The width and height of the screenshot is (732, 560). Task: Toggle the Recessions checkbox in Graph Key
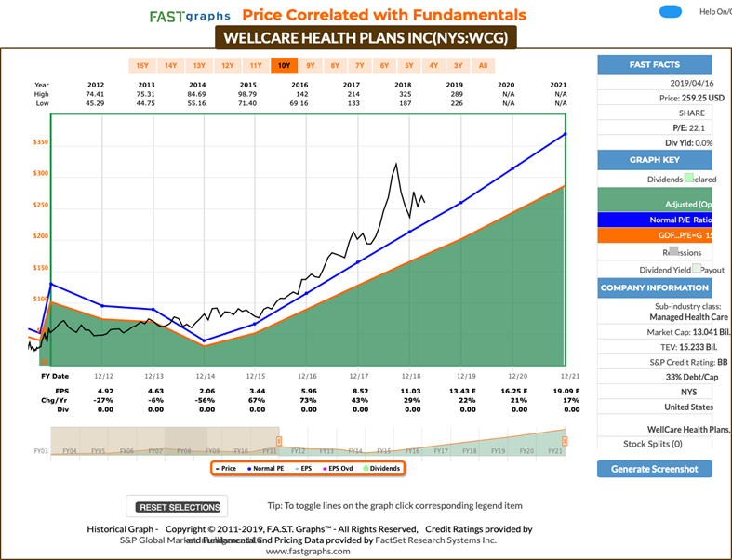coord(673,251)
